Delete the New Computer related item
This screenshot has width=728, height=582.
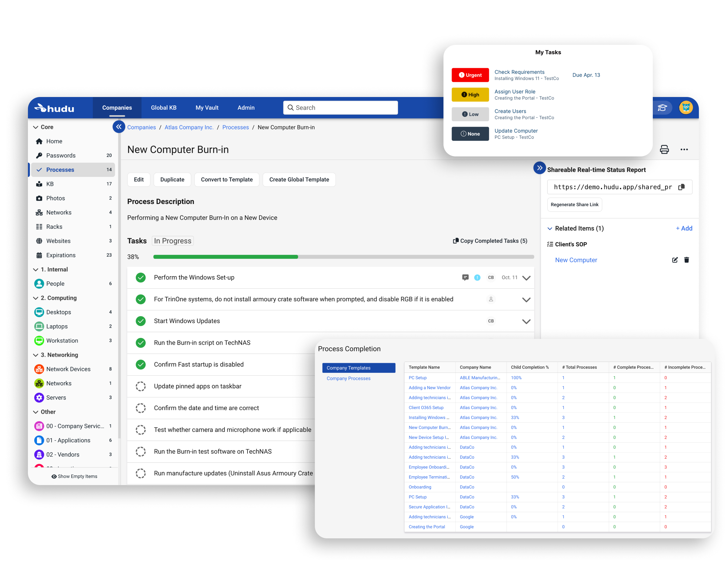pyautogui.click(x=686, y=260)
